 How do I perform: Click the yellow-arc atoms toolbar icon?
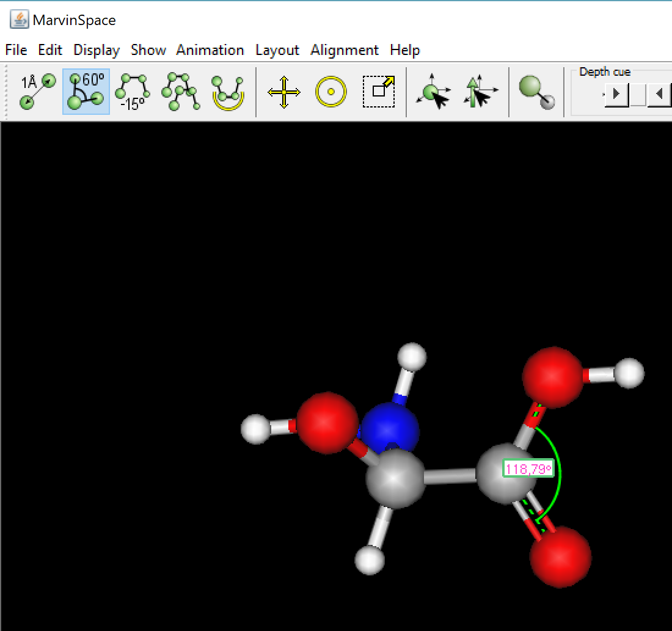click(x=228, y=92)
